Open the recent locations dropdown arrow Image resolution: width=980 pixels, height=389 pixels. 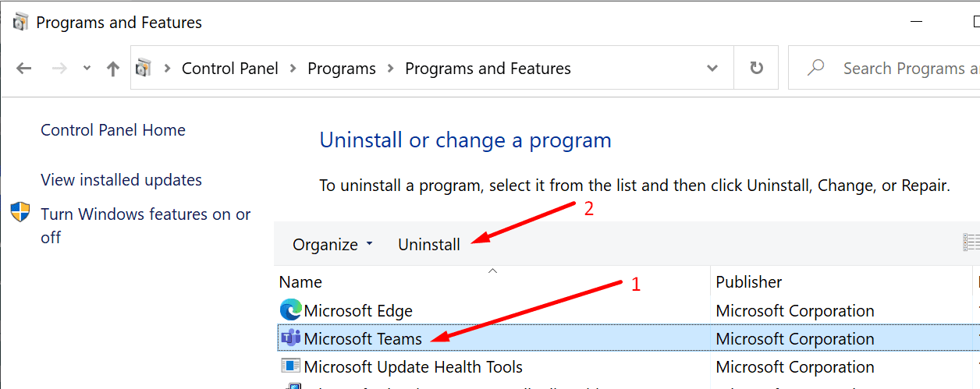click(x=87, y=69)
